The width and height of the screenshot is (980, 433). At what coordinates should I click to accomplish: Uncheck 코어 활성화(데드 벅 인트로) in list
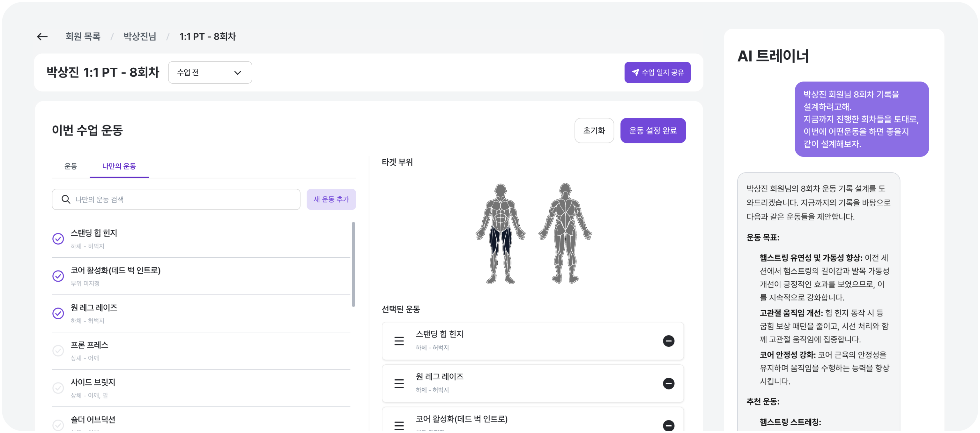[x=58, y=276]
